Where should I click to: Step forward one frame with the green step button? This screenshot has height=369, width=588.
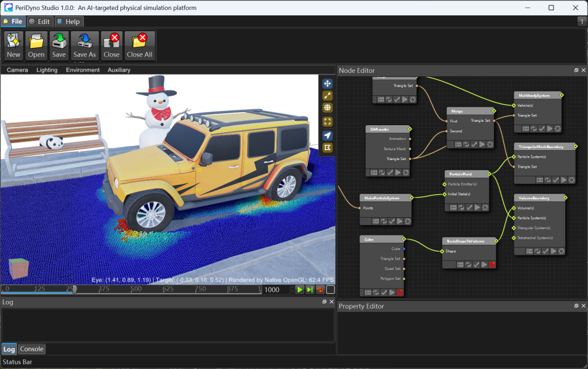[310, 290]
